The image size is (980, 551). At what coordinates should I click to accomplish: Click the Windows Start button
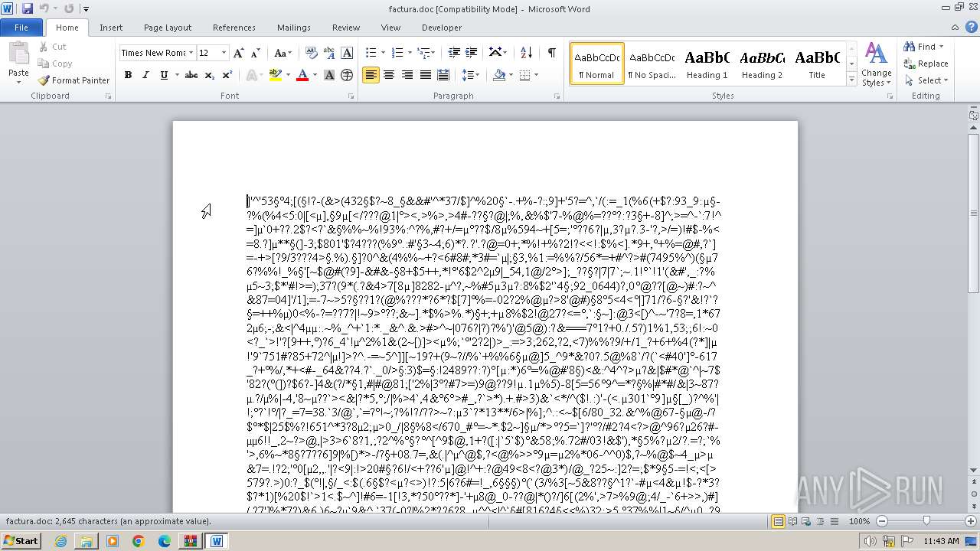pyautogui.click(x=21, y=541)
